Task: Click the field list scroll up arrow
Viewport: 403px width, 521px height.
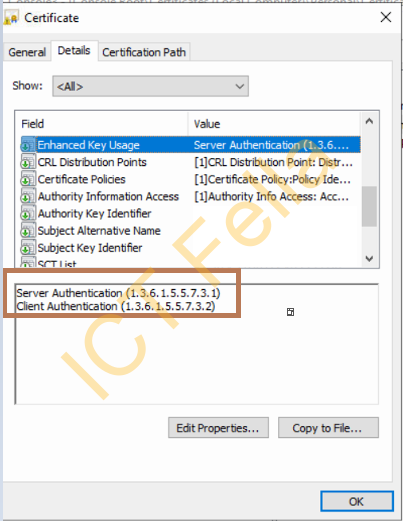Action: coord(369,121)
